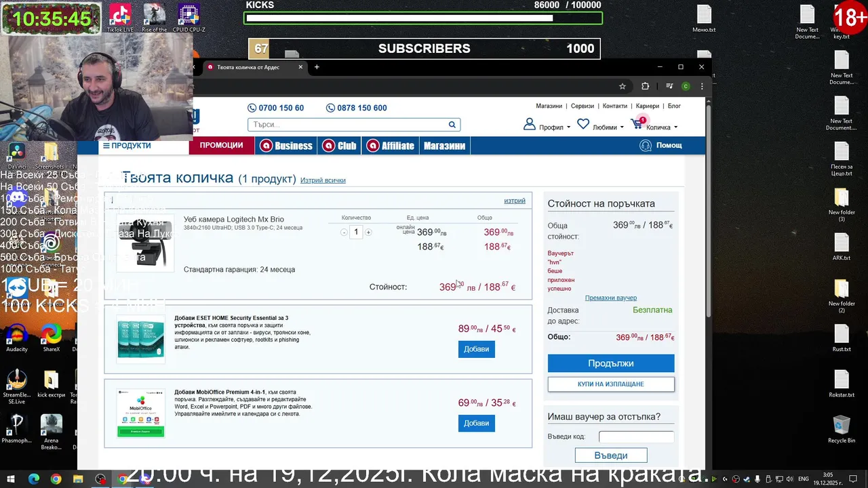Viewport: 868px width, 488px height.
Task: Click the Уеб камера Logitech Mx Brio title
Action: pos(234,220)
